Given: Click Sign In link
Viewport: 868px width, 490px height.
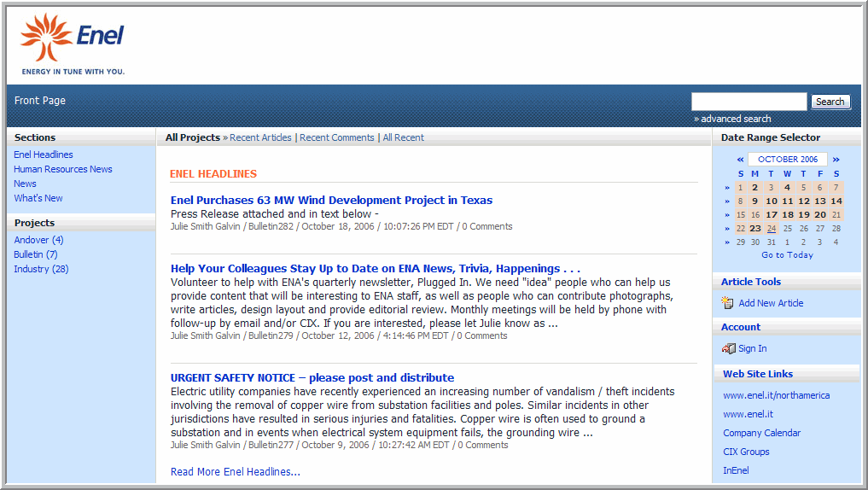Looking at the screenshot, I should point(752,348).
